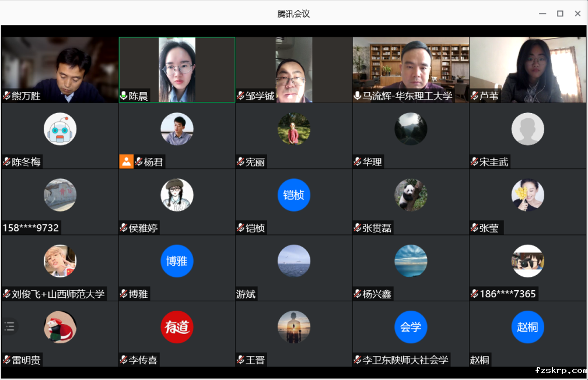Maximize the 腾讯会议 window
Viewport: 588px width, 380px height.
[560, 13]
